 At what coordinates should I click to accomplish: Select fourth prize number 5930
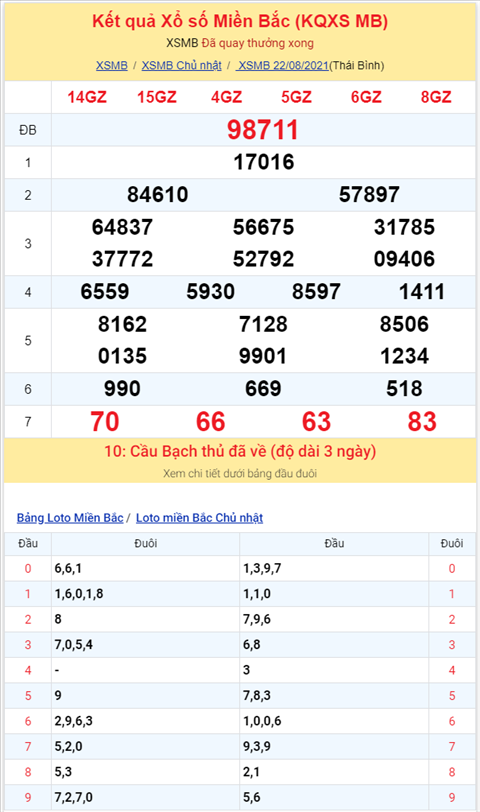tap(210, 292)
